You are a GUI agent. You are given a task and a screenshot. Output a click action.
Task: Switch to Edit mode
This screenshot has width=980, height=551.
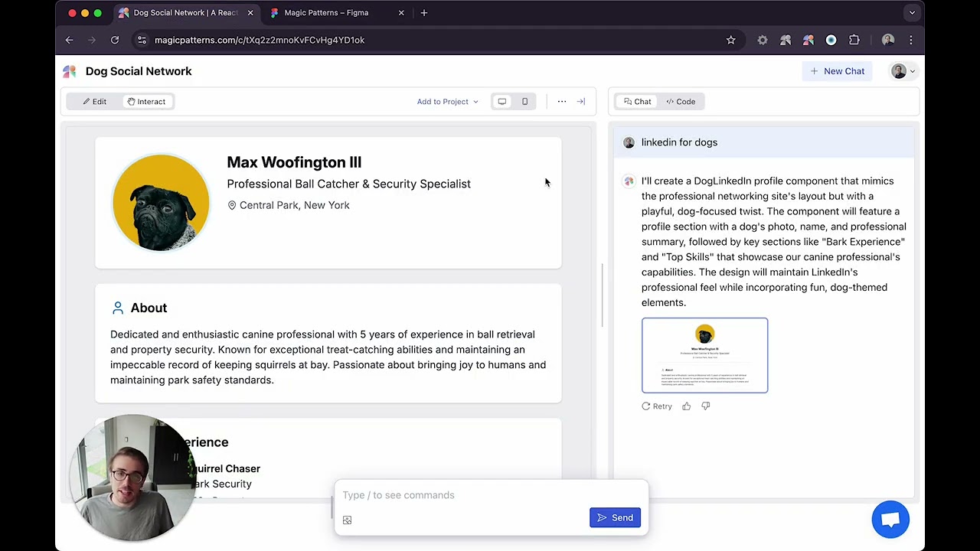pos(95,101)
